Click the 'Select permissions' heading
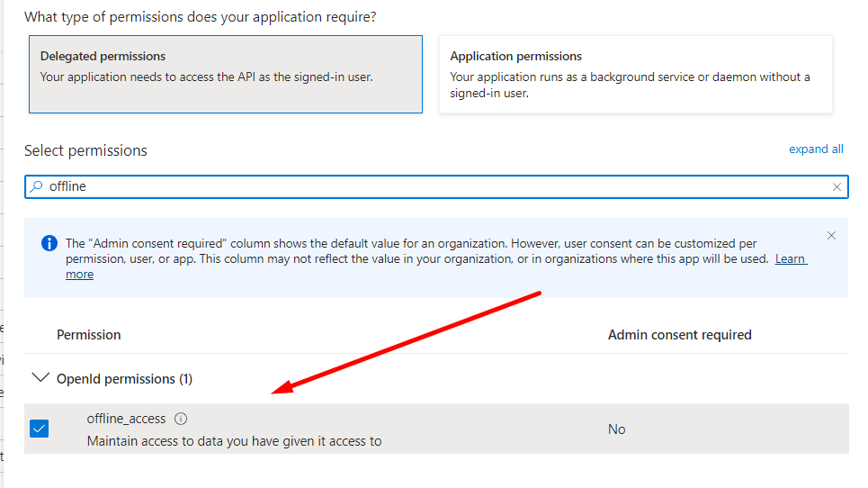868x488 pixels. (x=85, y=150)
